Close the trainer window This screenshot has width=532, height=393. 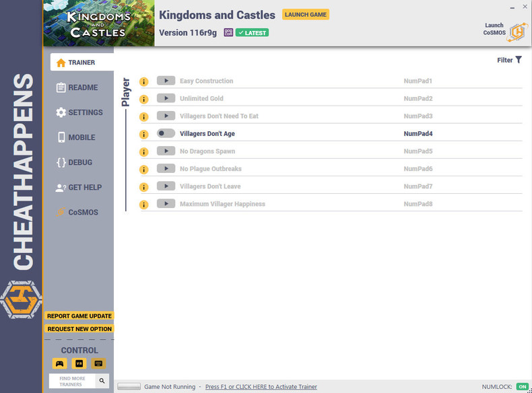525,7
